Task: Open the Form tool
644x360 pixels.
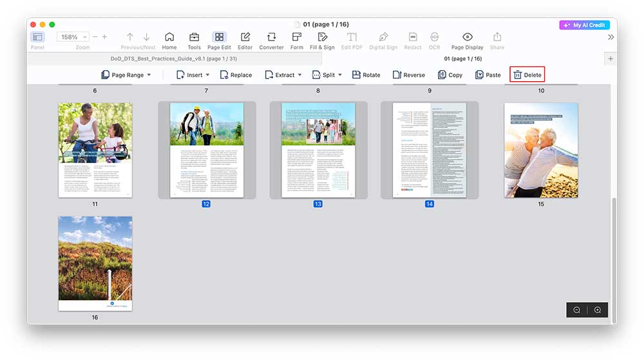Action: [x=296, y=37]
